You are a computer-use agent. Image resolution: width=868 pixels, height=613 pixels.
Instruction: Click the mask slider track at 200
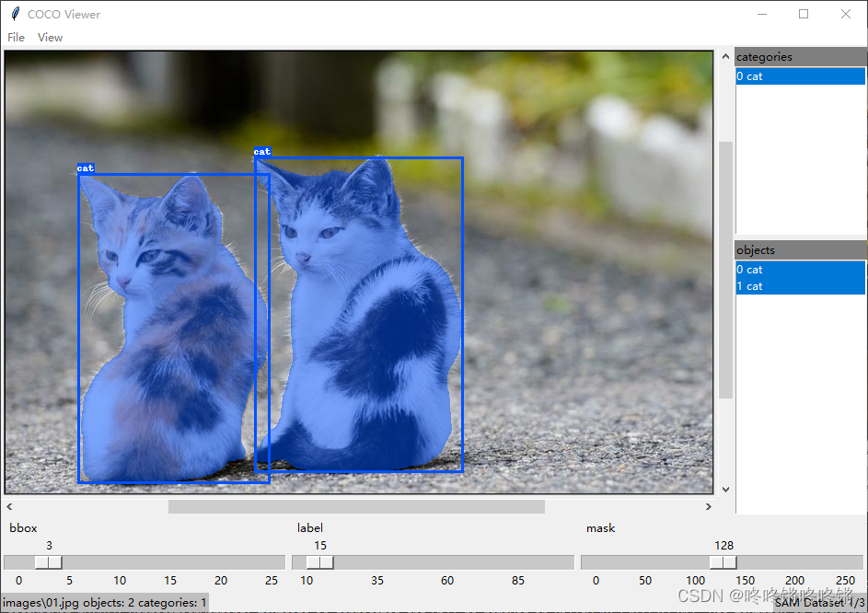click(794, 562)
